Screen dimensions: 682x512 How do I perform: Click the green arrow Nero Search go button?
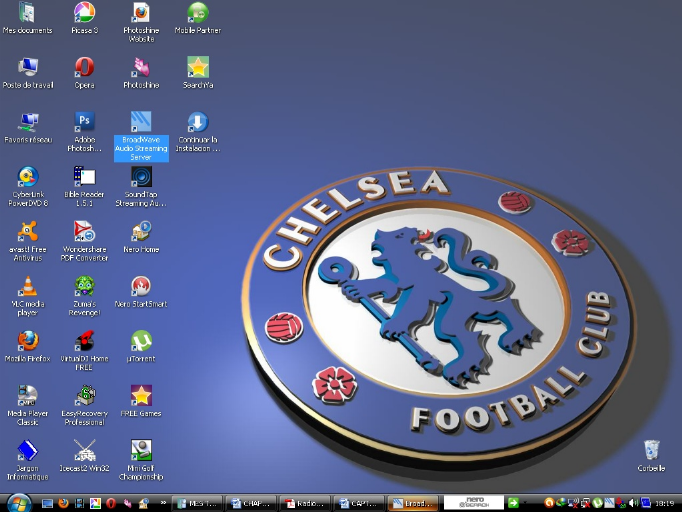point(514,503)
